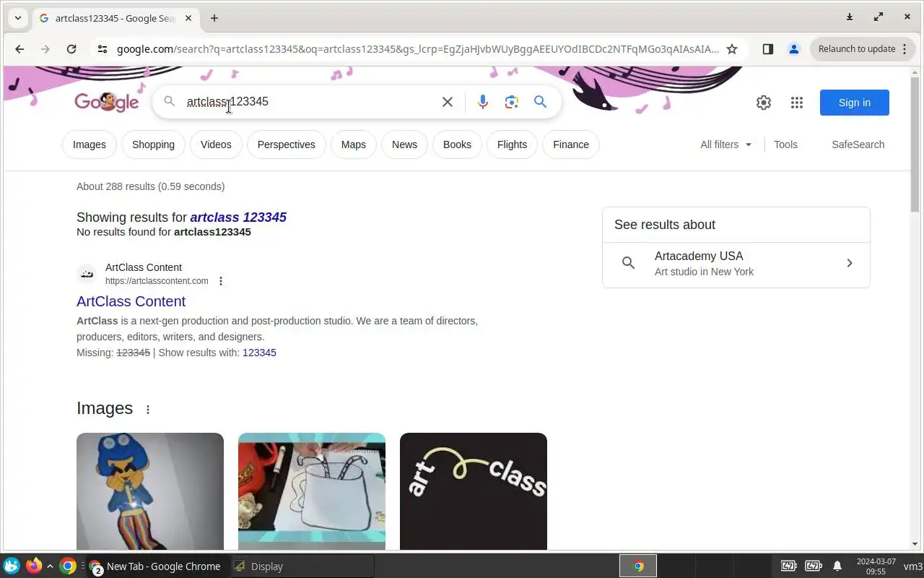Expand the Artacademy USA result chevron
The image size is (924, 578).
(850, 263)
